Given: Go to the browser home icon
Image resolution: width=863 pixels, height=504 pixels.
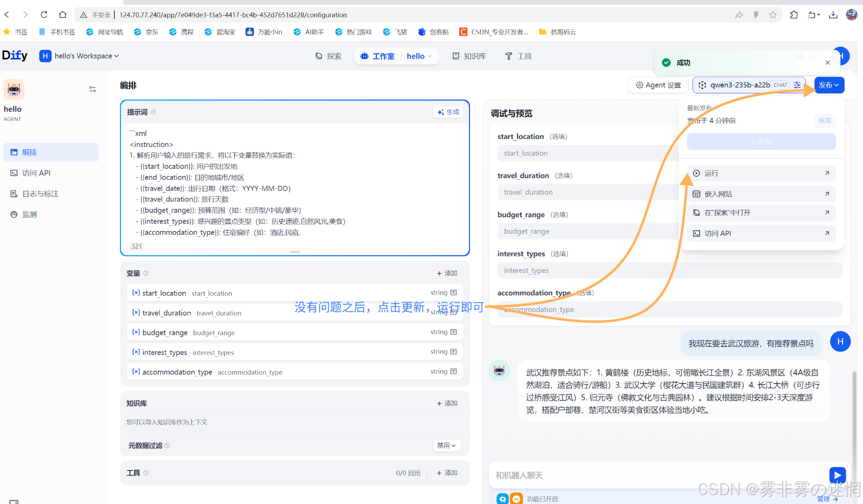Looking at the screenshot, I should tap(62, 15).
